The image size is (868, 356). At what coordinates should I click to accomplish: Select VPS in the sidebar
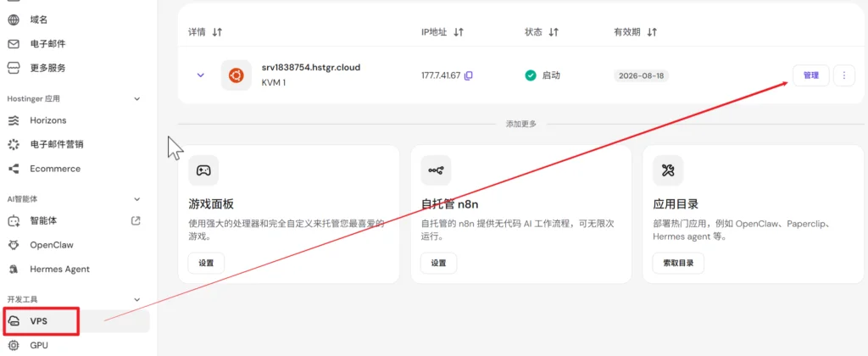point(75,321)
